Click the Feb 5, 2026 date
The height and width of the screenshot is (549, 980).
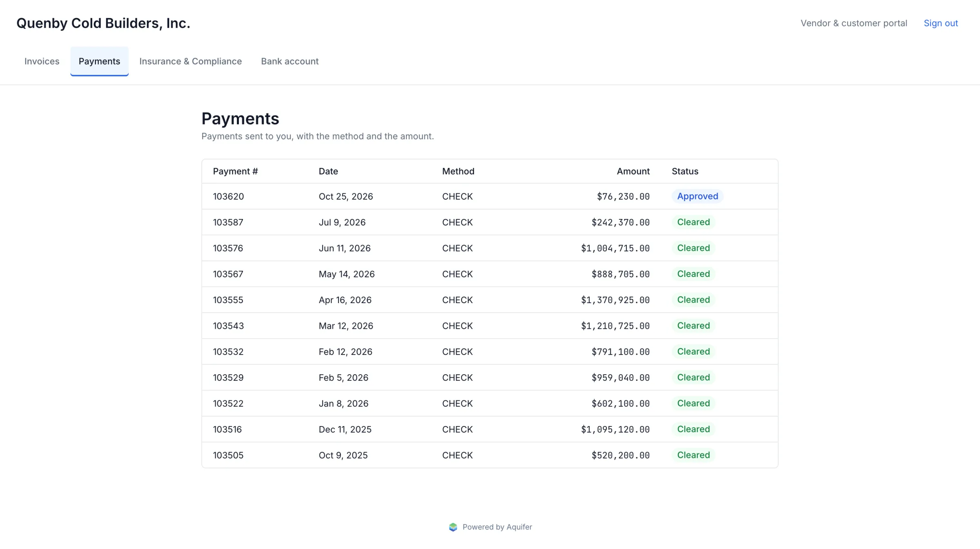(343, 378)
